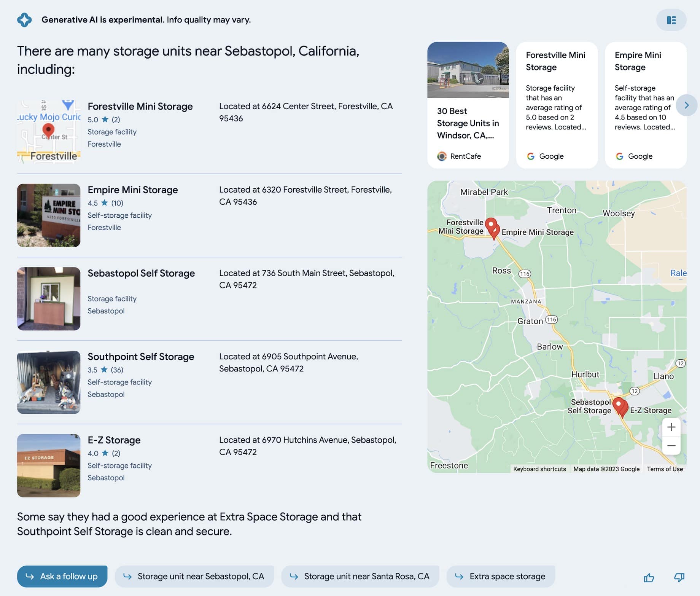Open the Empire Mini Storage listing title

click(133, 190)
